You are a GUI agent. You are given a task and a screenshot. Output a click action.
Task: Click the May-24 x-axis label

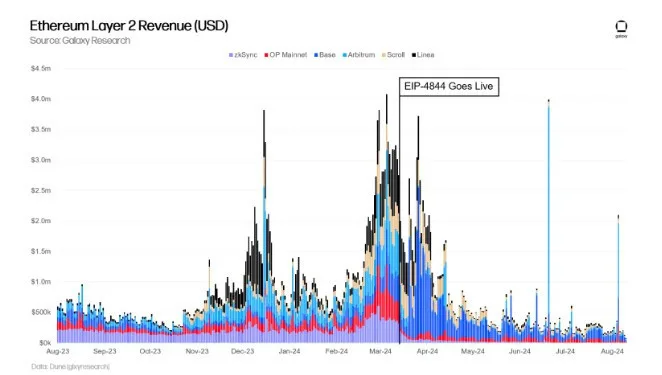pos(473,351)
